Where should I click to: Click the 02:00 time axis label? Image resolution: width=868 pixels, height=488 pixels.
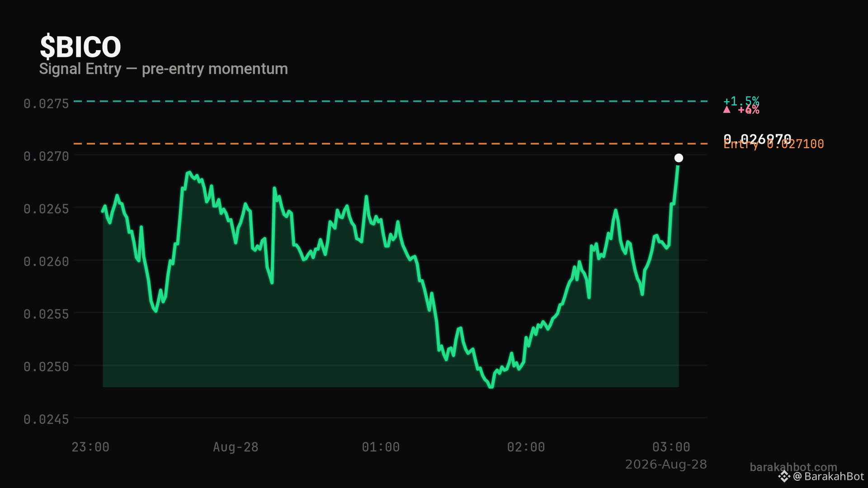point(526,447)
